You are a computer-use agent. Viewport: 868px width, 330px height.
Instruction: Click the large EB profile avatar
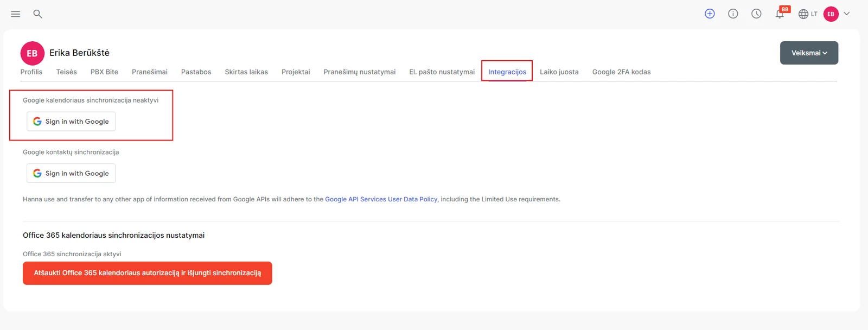[x=32, y=53]
